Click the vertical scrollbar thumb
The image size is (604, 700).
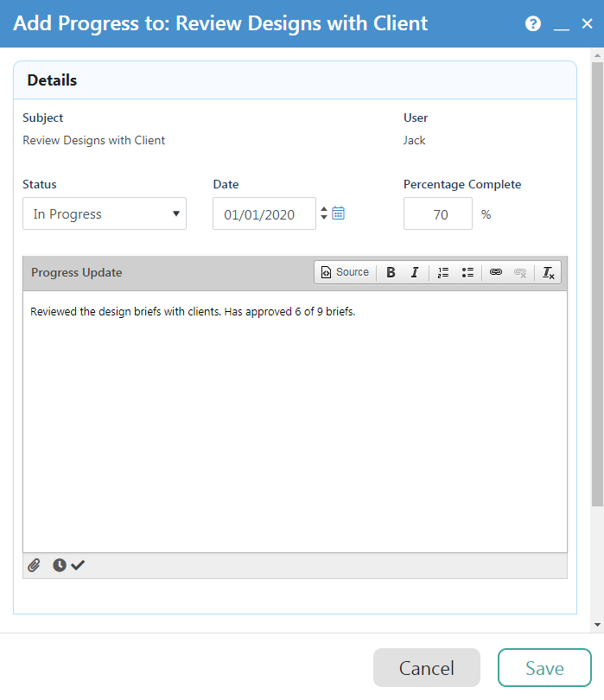pos(597,284)
